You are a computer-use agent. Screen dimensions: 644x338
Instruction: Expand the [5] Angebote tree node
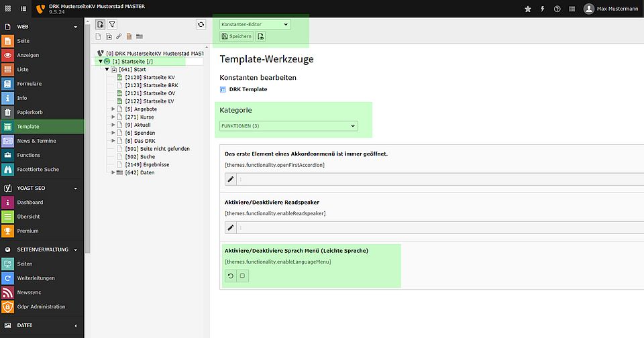[x=113, y=109]
